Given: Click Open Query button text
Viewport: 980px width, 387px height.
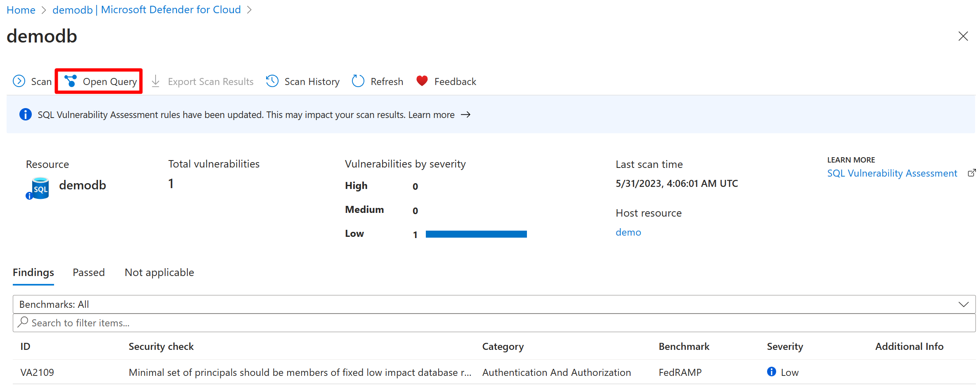Looking at the screenshot, I should [110, 82].
